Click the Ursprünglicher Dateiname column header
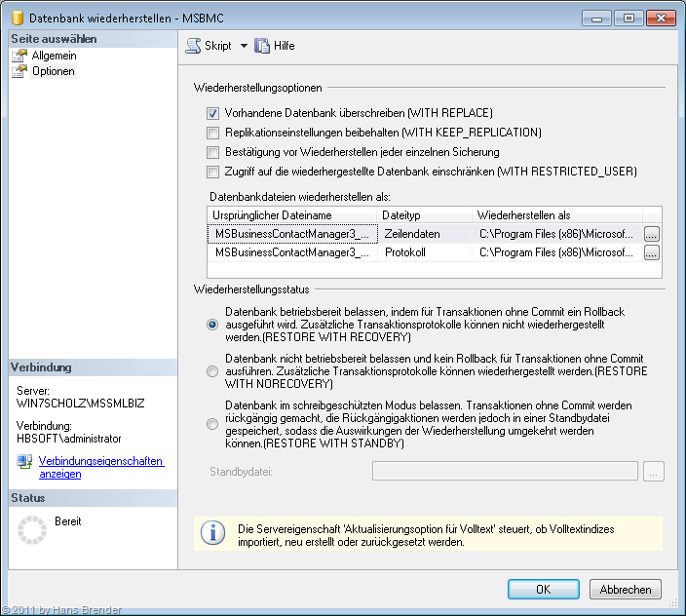Image resolution: width=686 pixels, height=616 pixels. coord(291,214)
